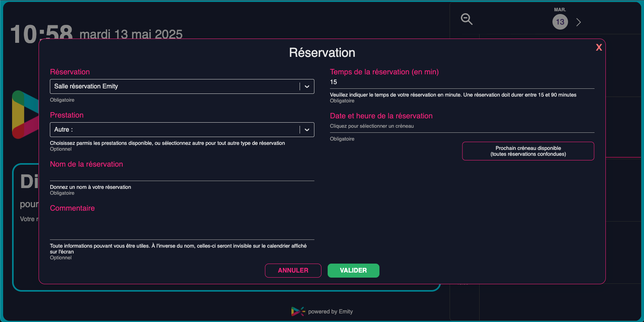
Task: Click the Nom de la réservation field
Action: click(182, 175)
